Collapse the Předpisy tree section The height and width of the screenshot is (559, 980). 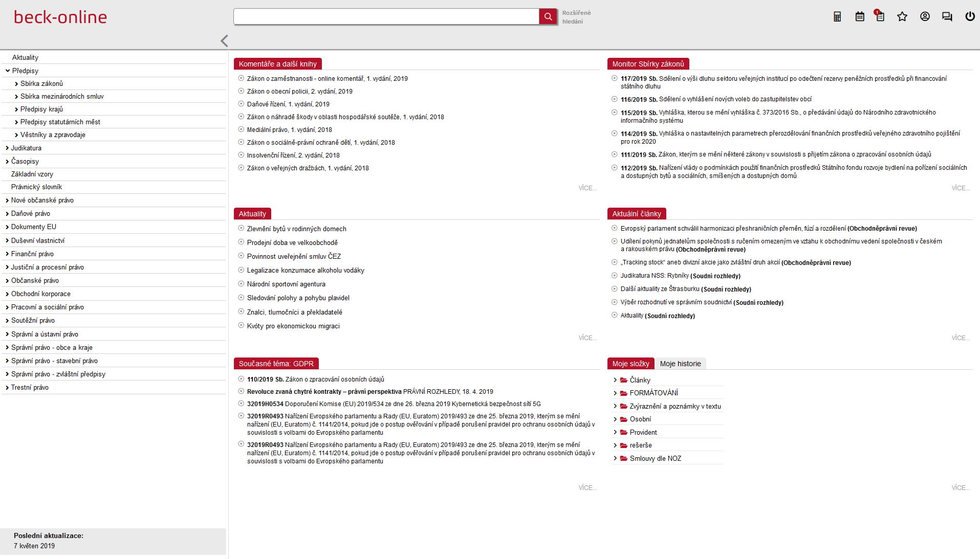click(x=8, y=71)
